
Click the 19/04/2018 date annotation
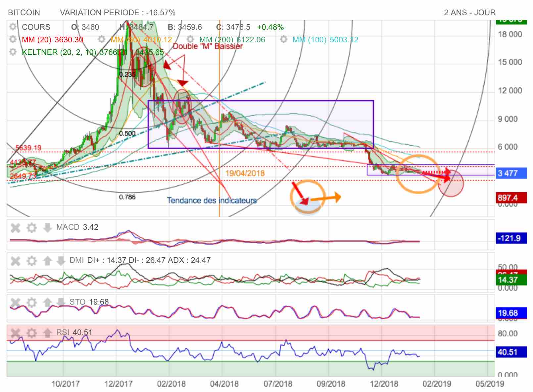tap(245, 173)
